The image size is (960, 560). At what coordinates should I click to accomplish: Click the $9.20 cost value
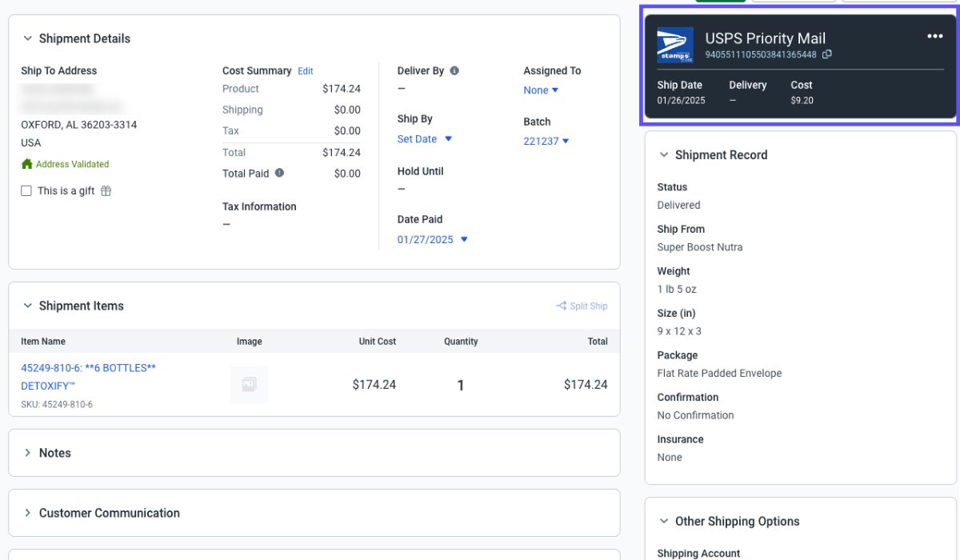(802, 101)
